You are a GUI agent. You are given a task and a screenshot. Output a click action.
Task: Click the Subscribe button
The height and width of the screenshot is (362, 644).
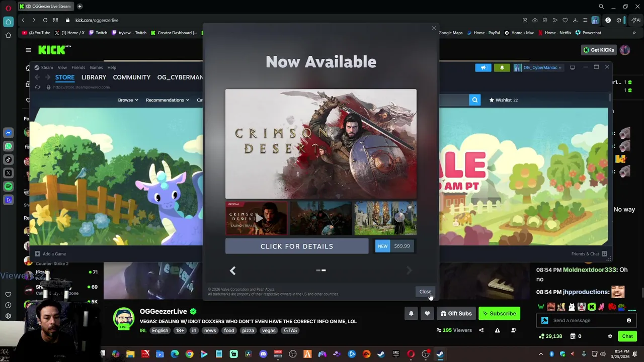click(x=499, y=314)
